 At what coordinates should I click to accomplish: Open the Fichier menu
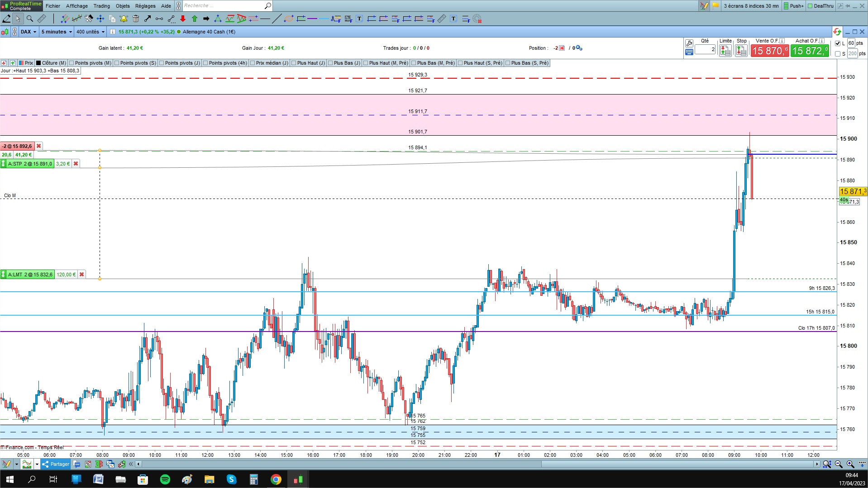click(53, 6)
